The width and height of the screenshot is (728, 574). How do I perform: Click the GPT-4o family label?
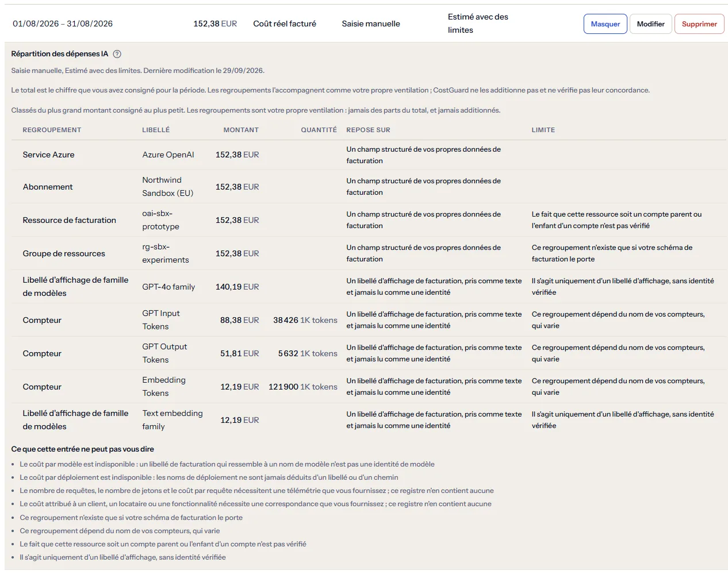168,287
